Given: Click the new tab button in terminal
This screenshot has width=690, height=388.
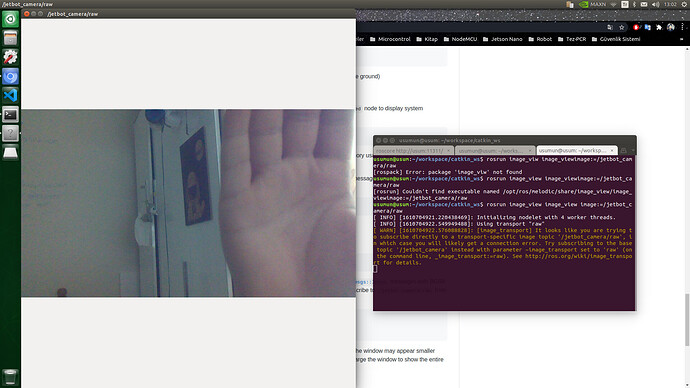Looking at the screenshot, I should pyautogui.click(x=624, y=150).
